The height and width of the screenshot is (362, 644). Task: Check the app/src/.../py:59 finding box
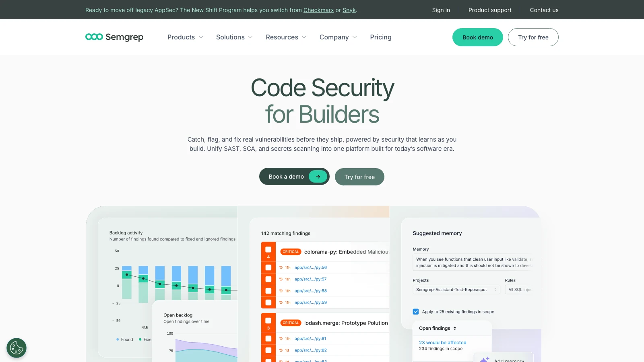click(268, 302)
